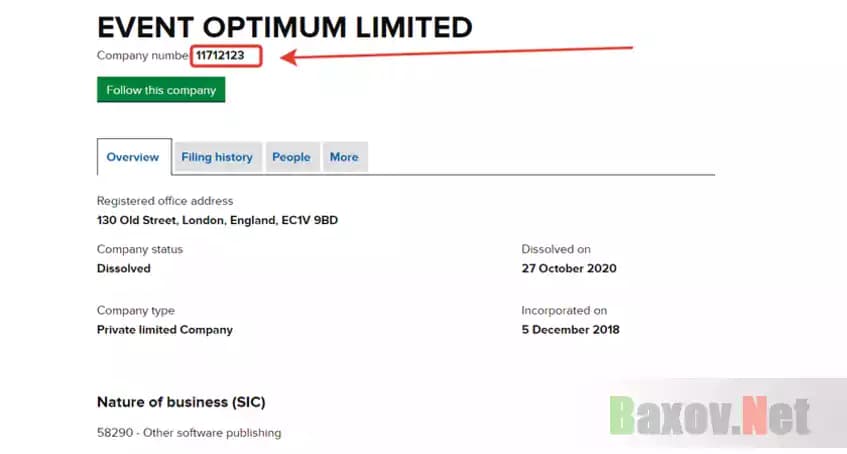This screenshot has height=454, width=847.
Task: Click the 58290 Other software publishing entry
Action: click(x=189, y=433)
